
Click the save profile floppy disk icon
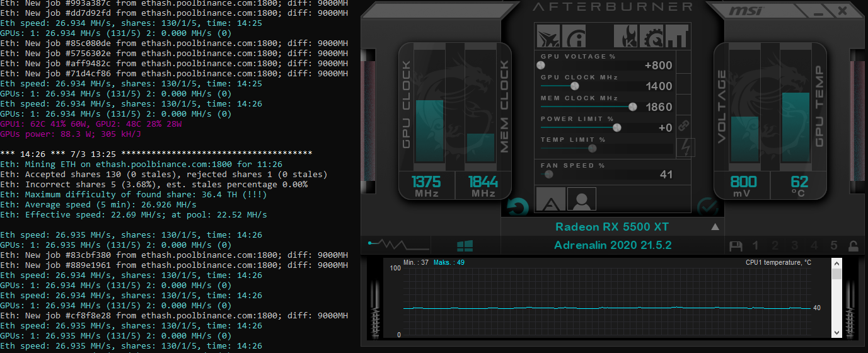tap(734, 246)
